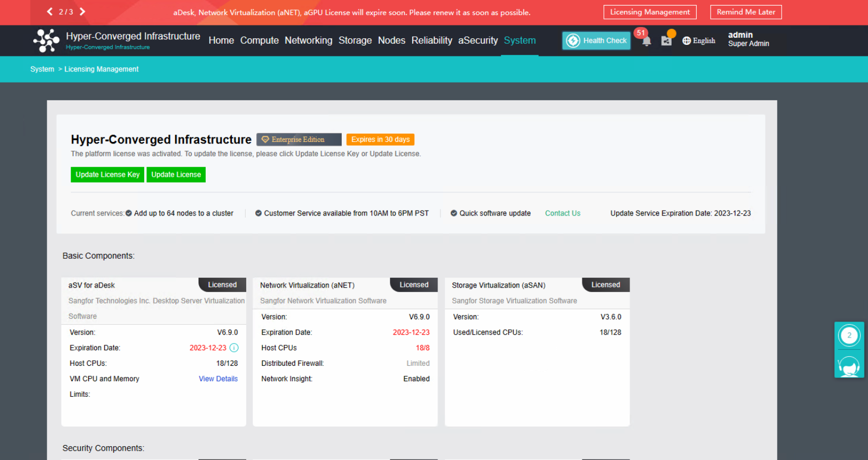Click the Health Check shield icon
This screenshot has width=868, height=460.
(573, 40)
